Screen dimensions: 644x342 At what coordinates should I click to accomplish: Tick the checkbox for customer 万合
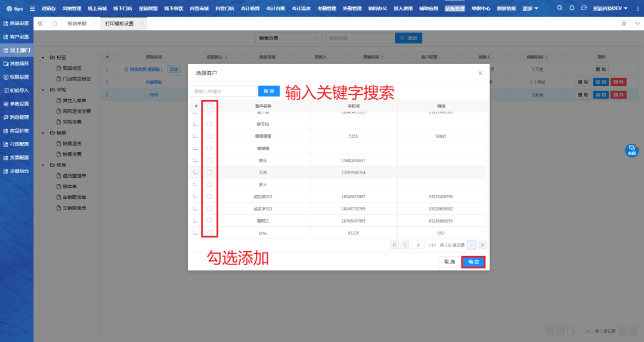tap(209, 172)
